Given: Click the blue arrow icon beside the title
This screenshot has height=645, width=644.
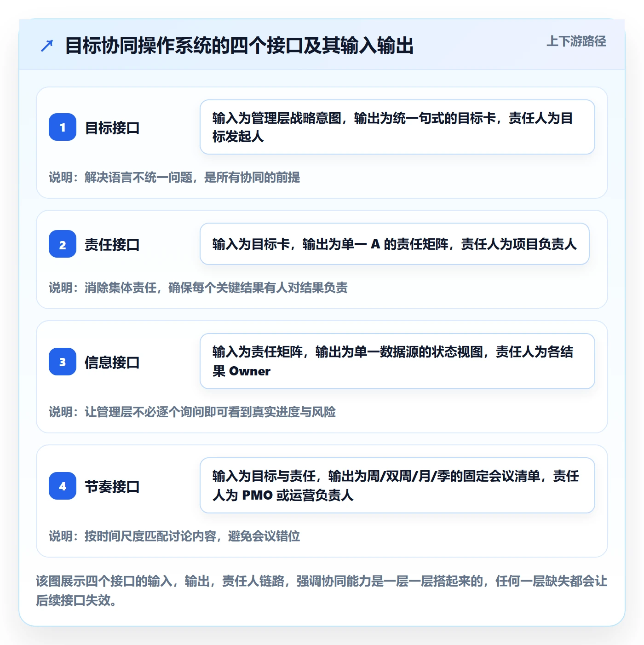Looking at the screenshot, I should (x=47, y=46).
